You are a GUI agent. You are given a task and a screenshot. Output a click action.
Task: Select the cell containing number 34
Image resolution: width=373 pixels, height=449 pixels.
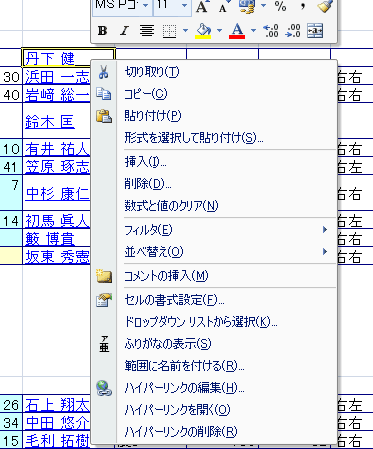[11, 423]
